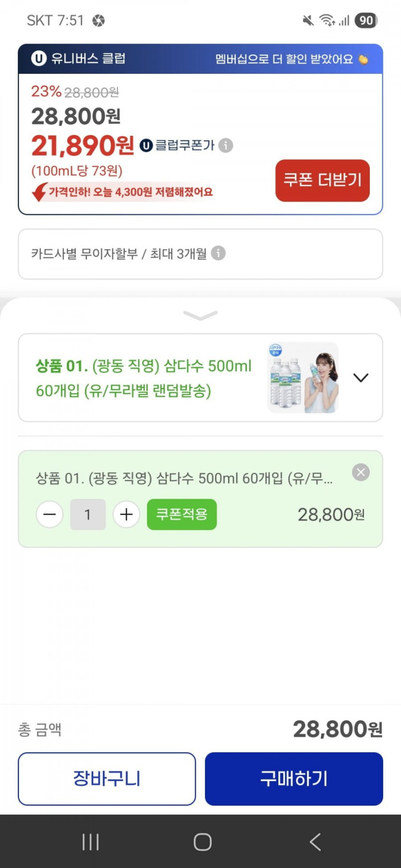Decrease quantity with minus button
Viewport: 401px width, 868px height.
(49, 514)
